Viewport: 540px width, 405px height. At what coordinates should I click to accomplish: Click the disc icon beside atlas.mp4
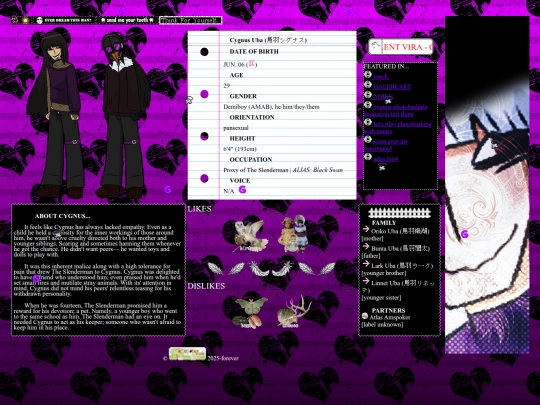(x=368, y=157)
